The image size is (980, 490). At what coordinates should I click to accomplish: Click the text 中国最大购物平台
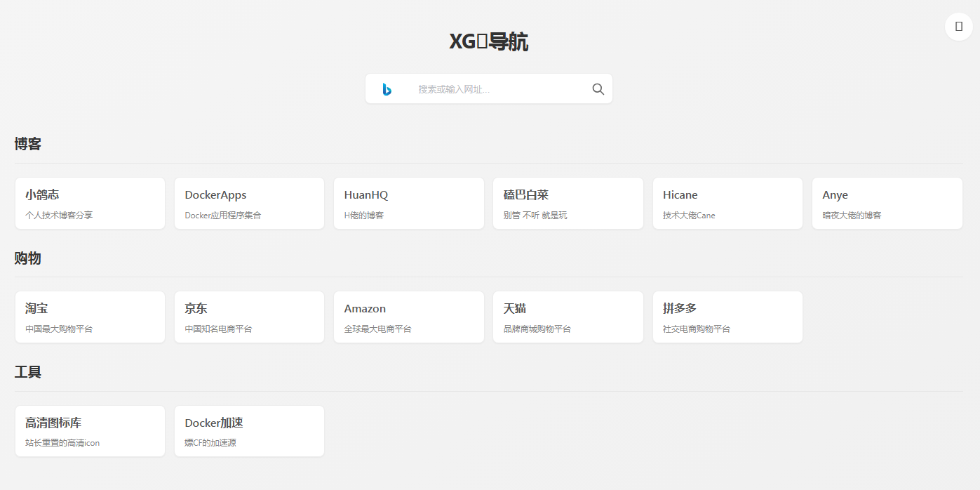click(x=59, y=329)
